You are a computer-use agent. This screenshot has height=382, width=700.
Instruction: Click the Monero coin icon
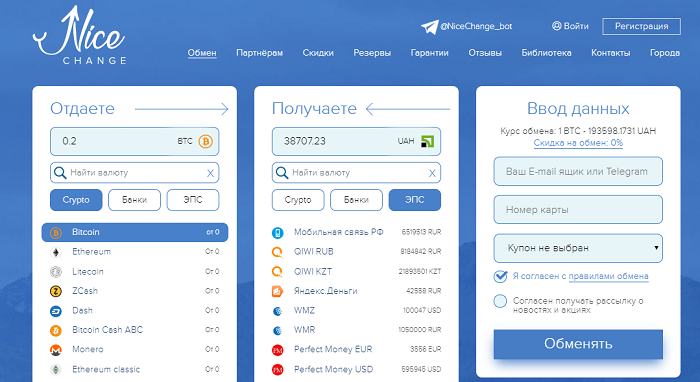click(x=56, y=350)
